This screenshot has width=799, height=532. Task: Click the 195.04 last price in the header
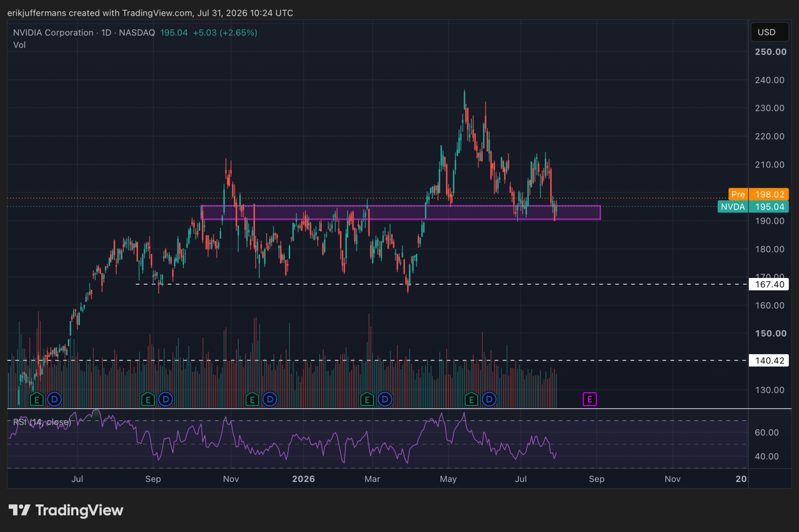pos(174,33)
